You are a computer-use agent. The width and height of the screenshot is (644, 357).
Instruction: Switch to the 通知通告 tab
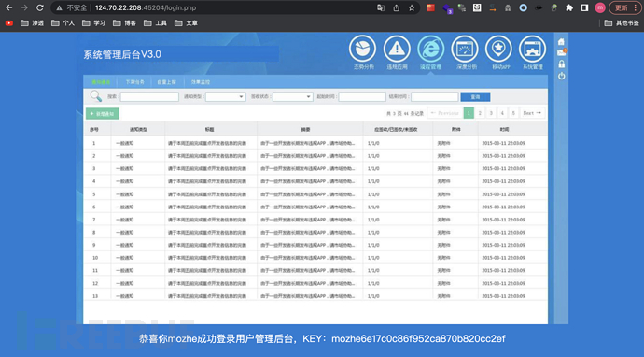(x=101, y=82)
